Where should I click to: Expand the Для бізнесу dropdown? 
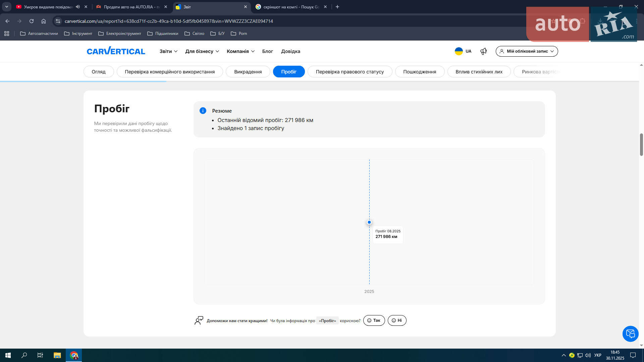coord(202,51)
